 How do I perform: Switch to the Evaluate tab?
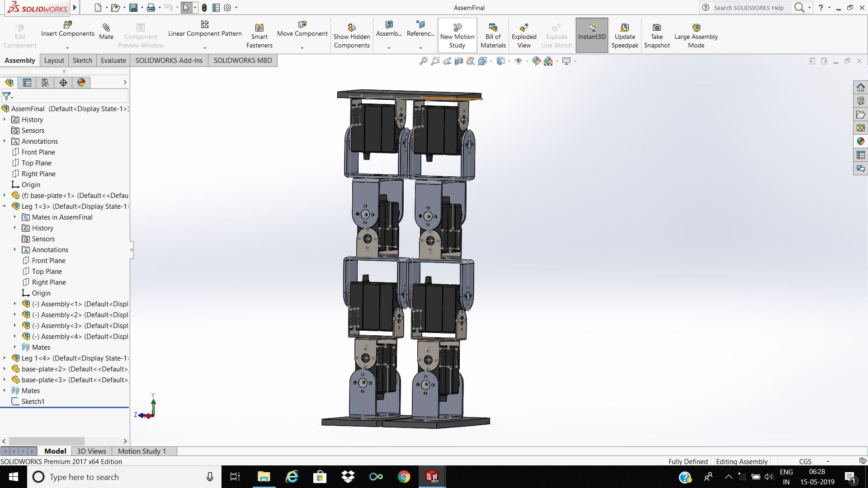click(113, 61)
